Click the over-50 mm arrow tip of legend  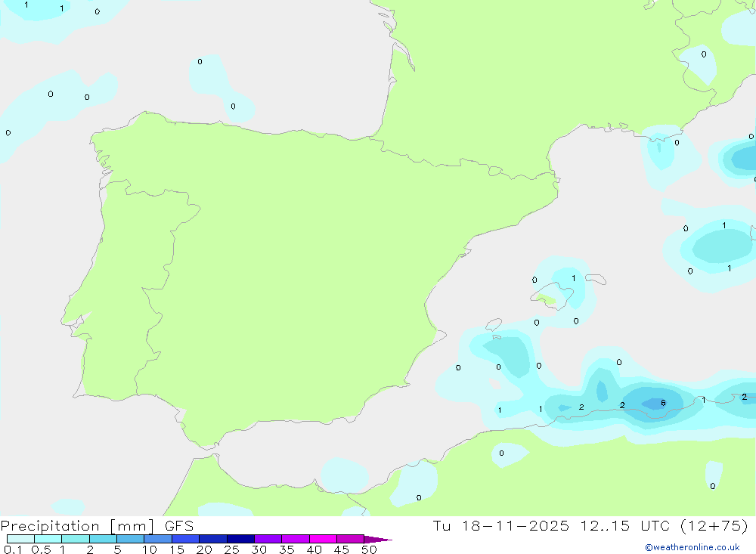click(378, 539)
